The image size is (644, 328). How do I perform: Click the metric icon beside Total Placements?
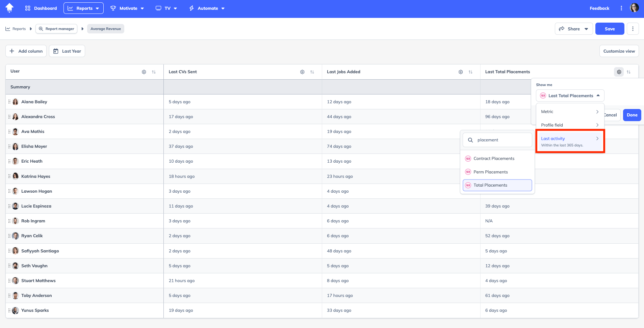(x=468, y=185)
